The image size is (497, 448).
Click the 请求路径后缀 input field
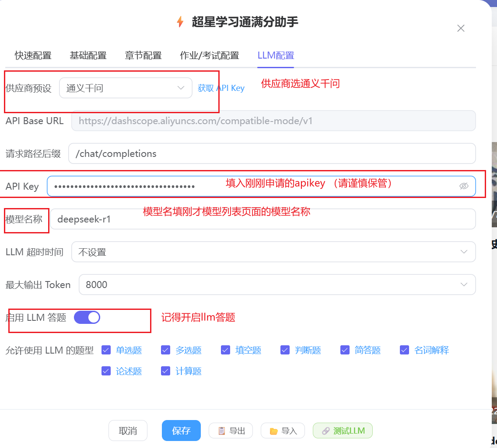pos(272,153)
